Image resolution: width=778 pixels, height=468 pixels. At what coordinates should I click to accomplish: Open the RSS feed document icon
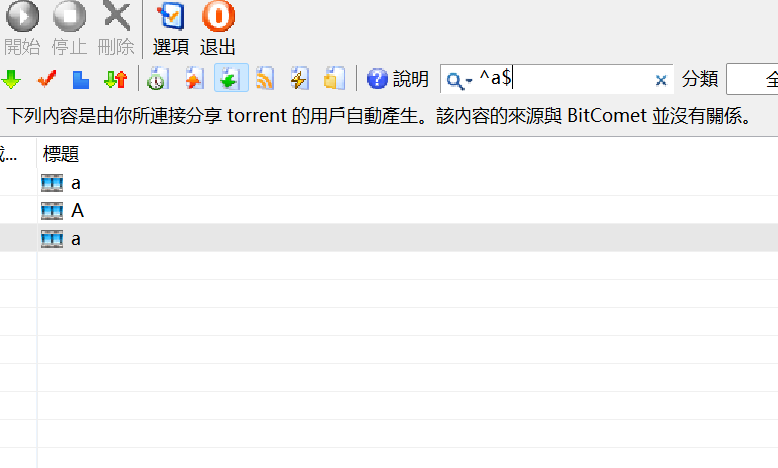(265, 78)
